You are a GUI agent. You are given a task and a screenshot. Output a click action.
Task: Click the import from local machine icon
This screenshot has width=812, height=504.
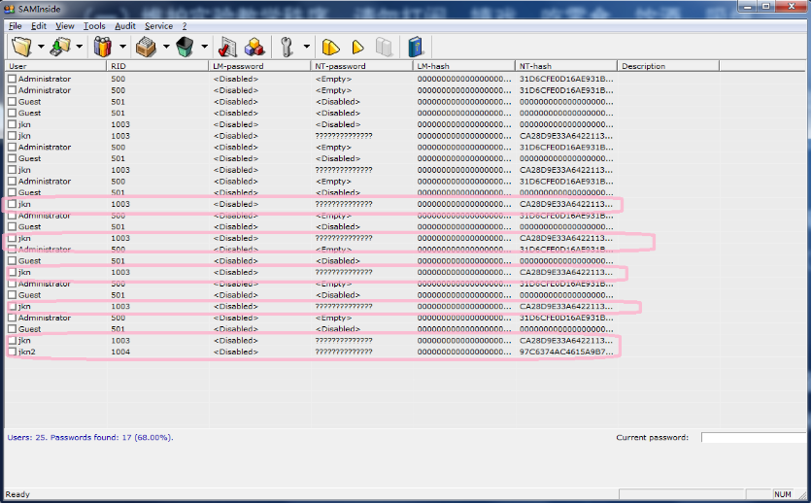pyautogui.click(x=60, y=48)
